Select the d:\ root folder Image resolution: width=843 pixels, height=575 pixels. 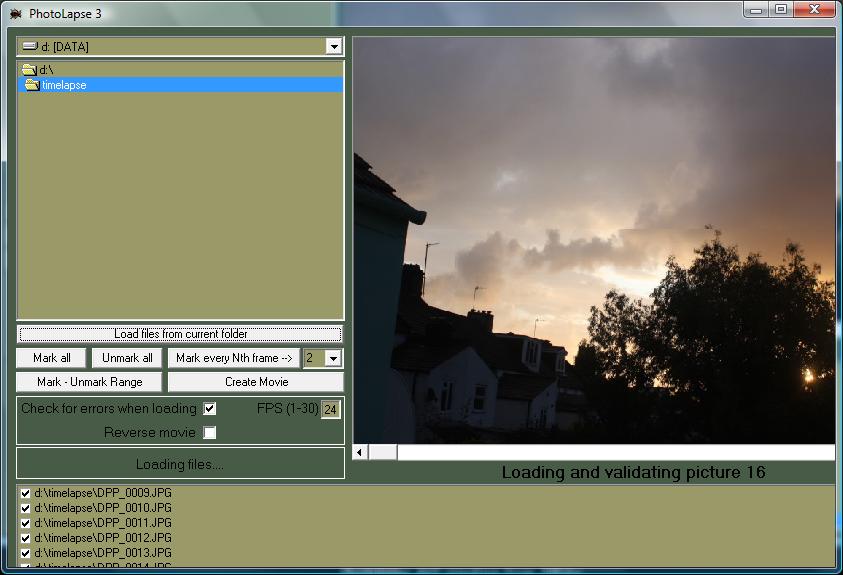coord(180,69)
